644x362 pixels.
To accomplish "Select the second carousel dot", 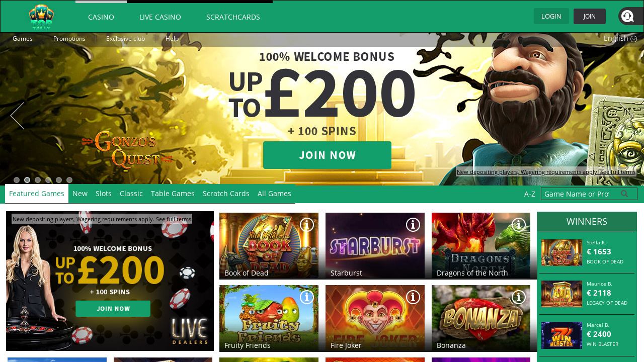I will tap(27, 180).
